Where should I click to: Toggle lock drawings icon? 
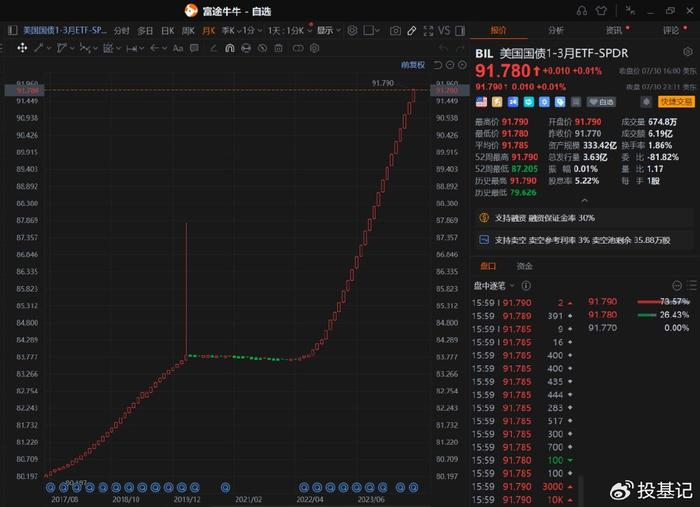(246, 48)
